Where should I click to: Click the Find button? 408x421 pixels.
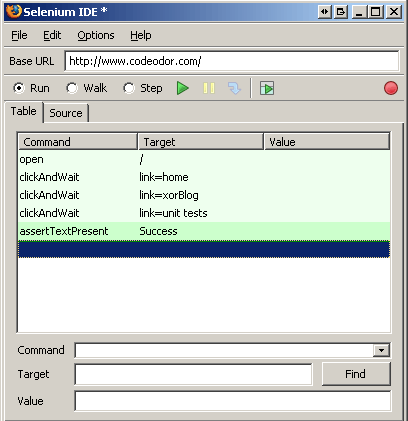pos(356,374)
